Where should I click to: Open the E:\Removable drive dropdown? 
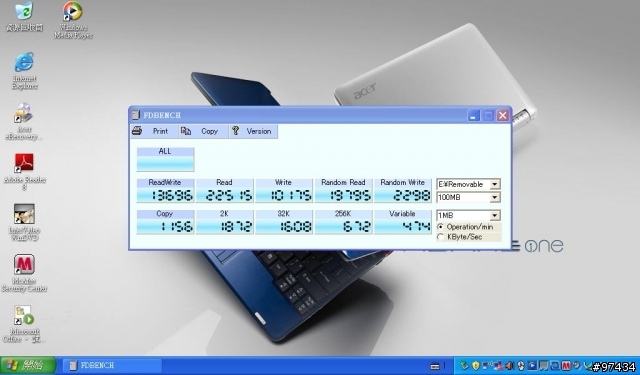click(494, 184)
